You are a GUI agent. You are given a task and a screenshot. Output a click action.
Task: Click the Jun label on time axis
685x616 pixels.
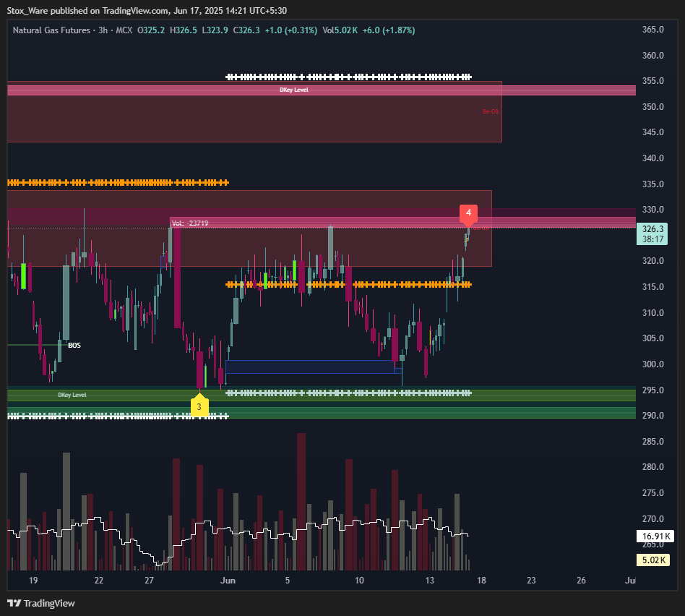228,581
